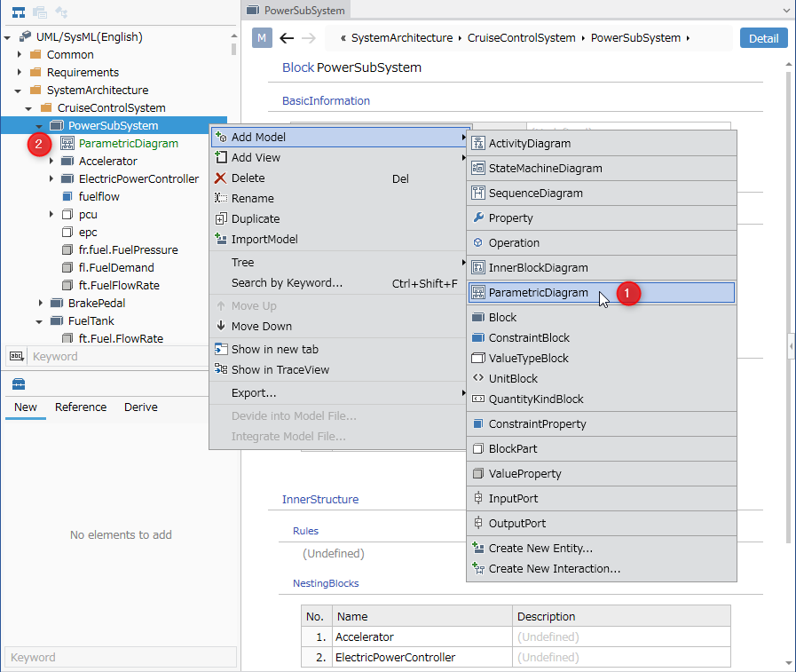Open the Export submenu
Viewport: 796px width, 672px height.
pos(338,392)
